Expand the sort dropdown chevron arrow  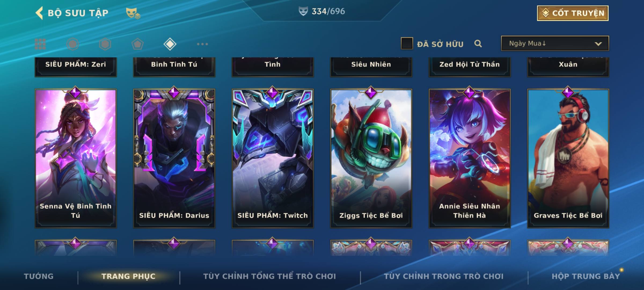tap(598, 44)
